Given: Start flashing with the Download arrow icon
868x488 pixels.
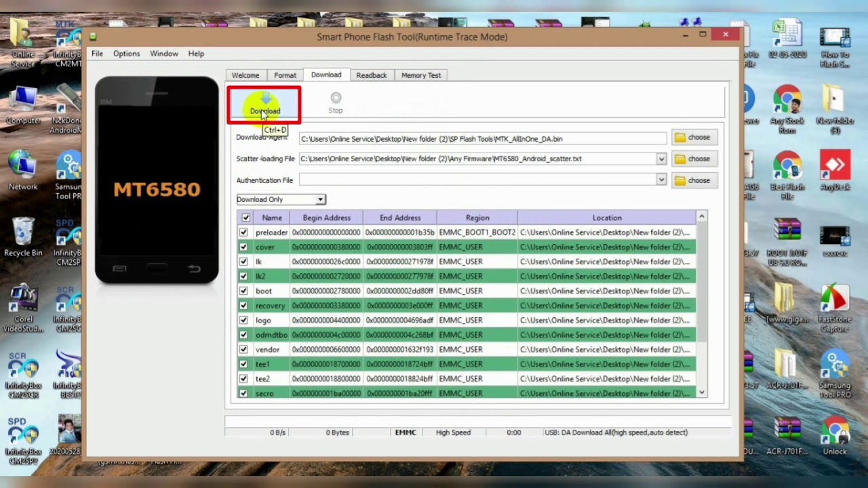Looking at the screenshot, I should tap(265, 100).
